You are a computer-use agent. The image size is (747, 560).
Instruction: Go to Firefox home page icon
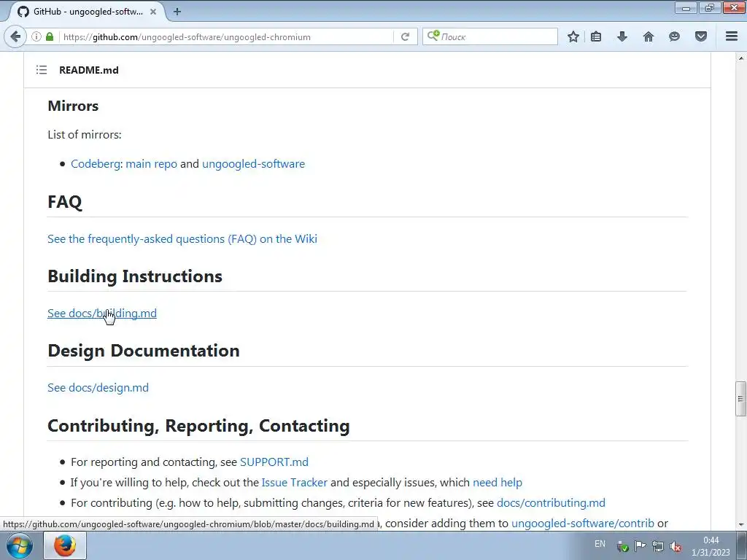pyautogui.click(x=649, y=36)
